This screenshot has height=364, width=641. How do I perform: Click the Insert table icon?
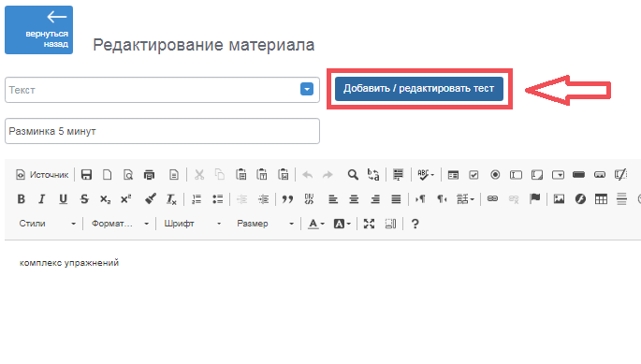(601, 199)
